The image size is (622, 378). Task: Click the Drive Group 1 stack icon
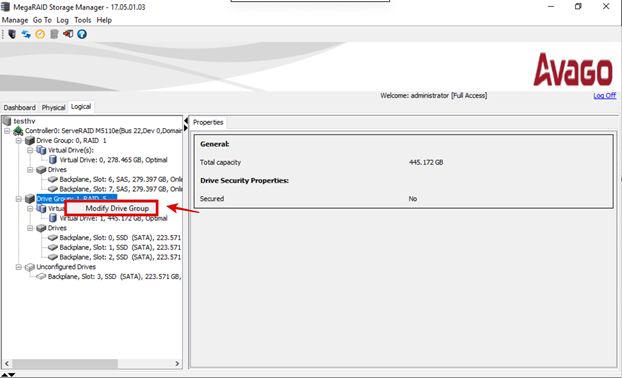(x=30, y=199)
